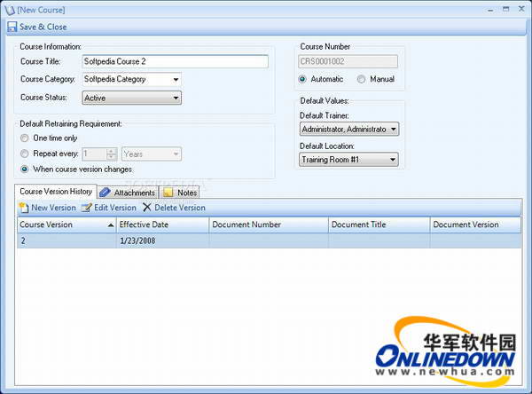Viewport: 532px width, 394px height.
Task: Open the Default Trainer dropdown
Action: [x=393, y=130]
